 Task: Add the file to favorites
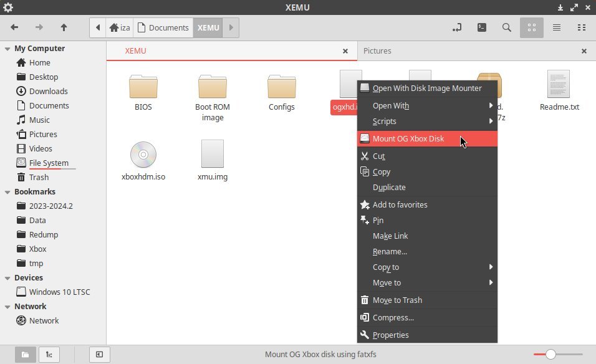click(427, 205)
